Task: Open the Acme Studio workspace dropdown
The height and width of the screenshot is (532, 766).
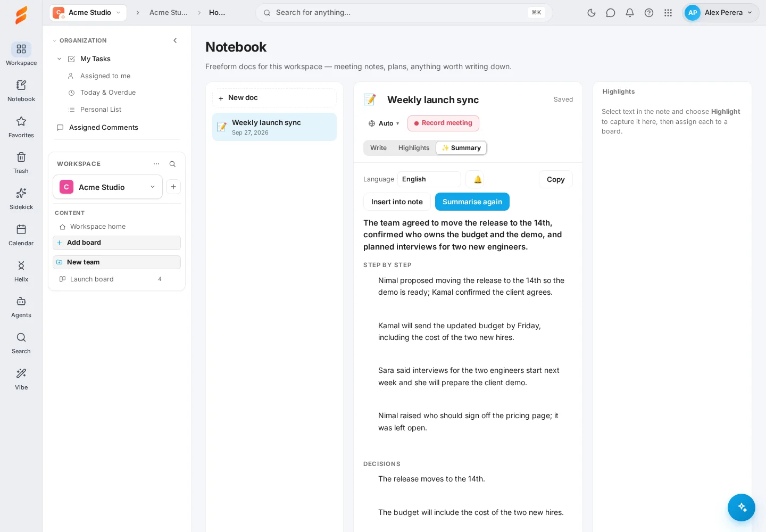Action: point(107,187)
